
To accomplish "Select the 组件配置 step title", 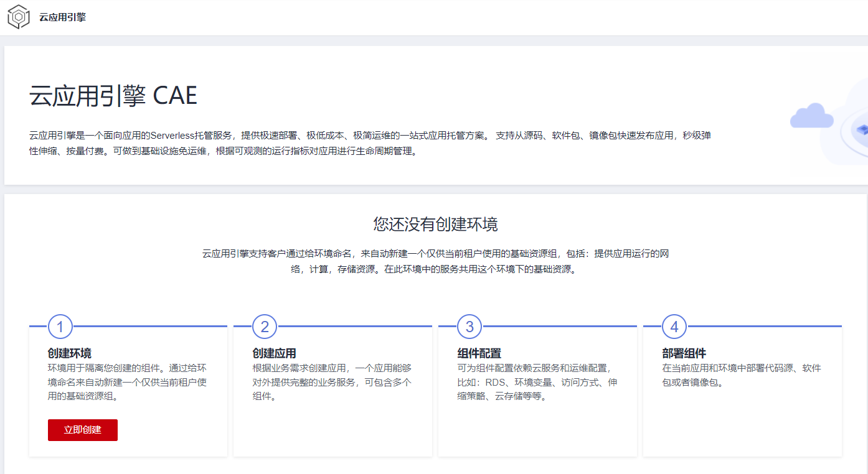I will [479, 353].
